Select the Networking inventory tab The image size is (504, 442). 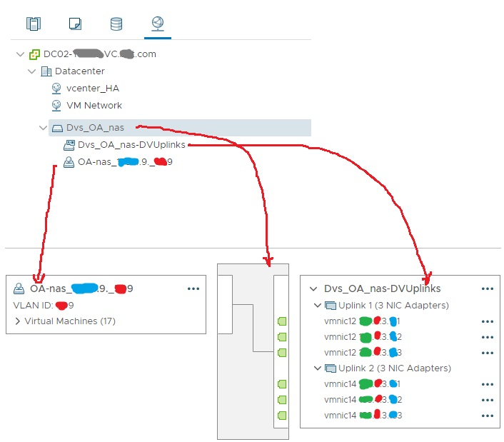[156, 24]
